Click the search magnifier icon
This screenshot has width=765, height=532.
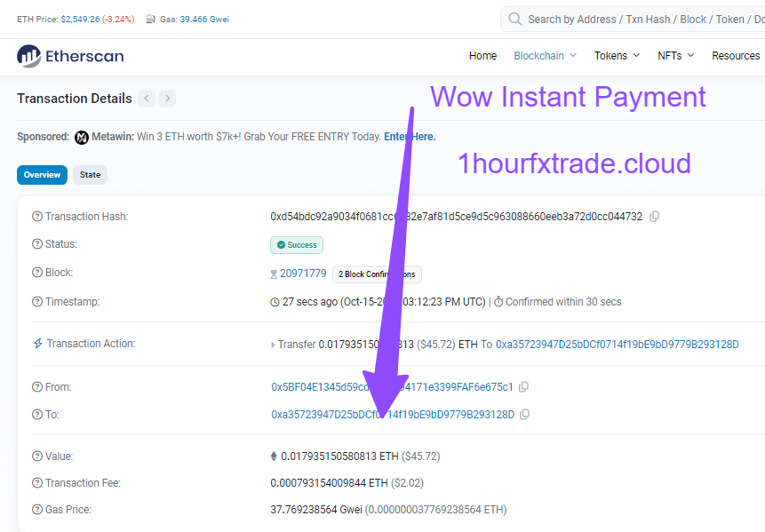pyautogui.click(x=514, y=19)
